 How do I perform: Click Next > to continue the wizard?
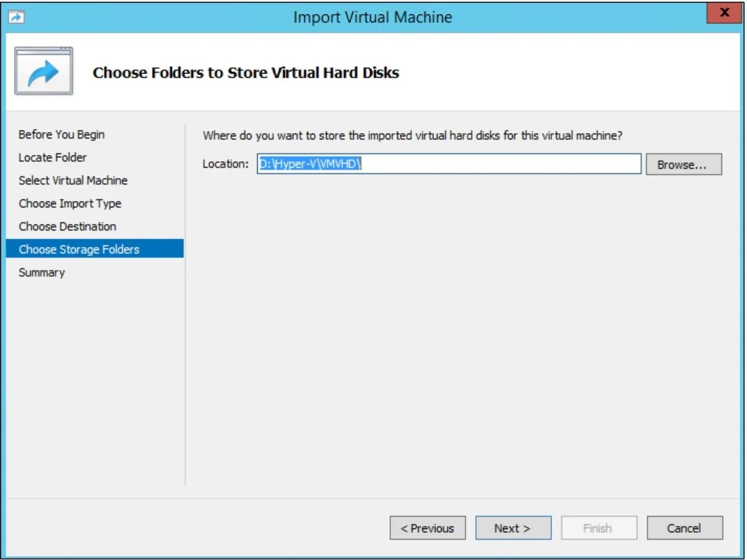(513, 528)
